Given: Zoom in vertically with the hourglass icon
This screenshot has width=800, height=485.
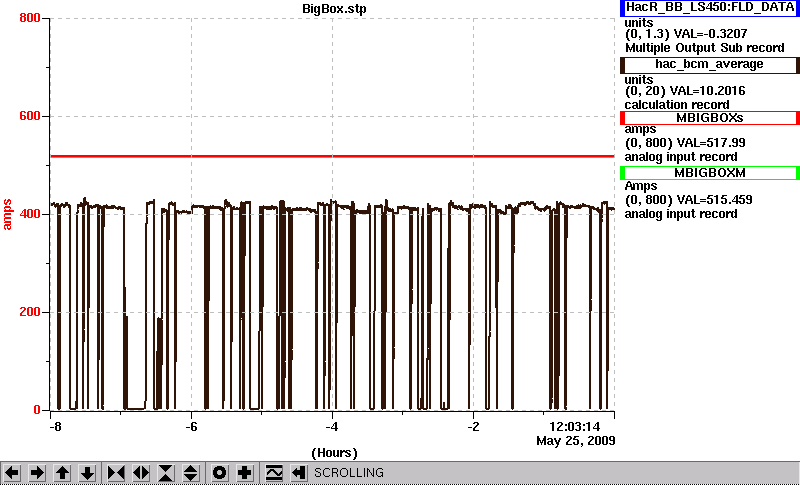Looking at the screenshot, I should [x=166, y=473].
